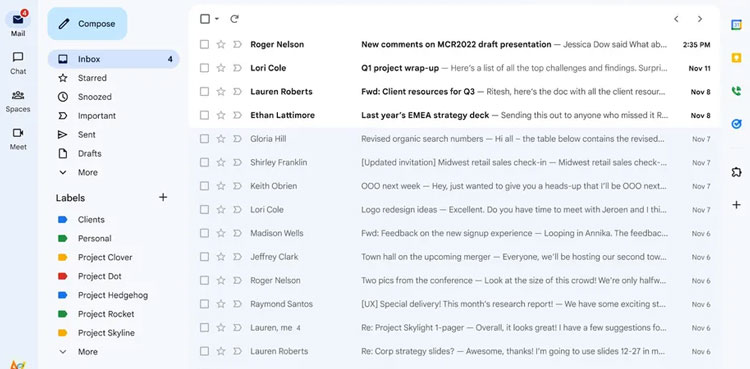The image size is (750, 369).
Task: Refresh the inbox with the reload icon
Action: 234,19
